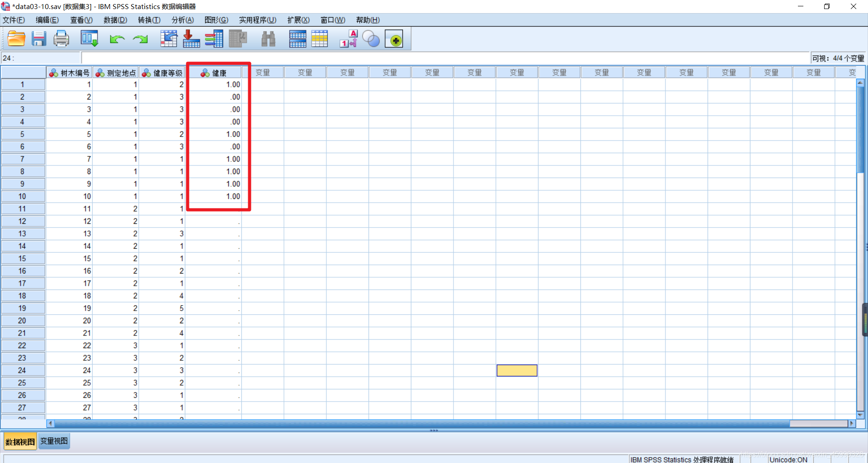Open the 编辑(E) menu
Image resolution: width=868 pixels, height=463 pixels.
tap(47, 20)
